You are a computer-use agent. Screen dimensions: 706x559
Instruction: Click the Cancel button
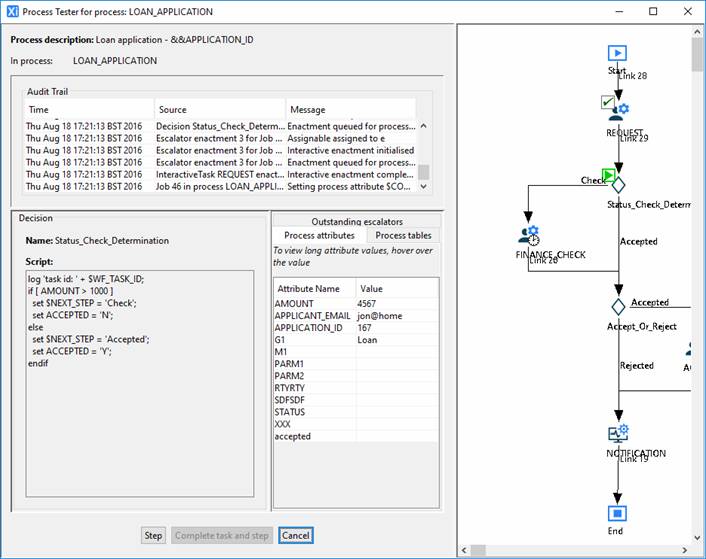(x=295, y=535)
